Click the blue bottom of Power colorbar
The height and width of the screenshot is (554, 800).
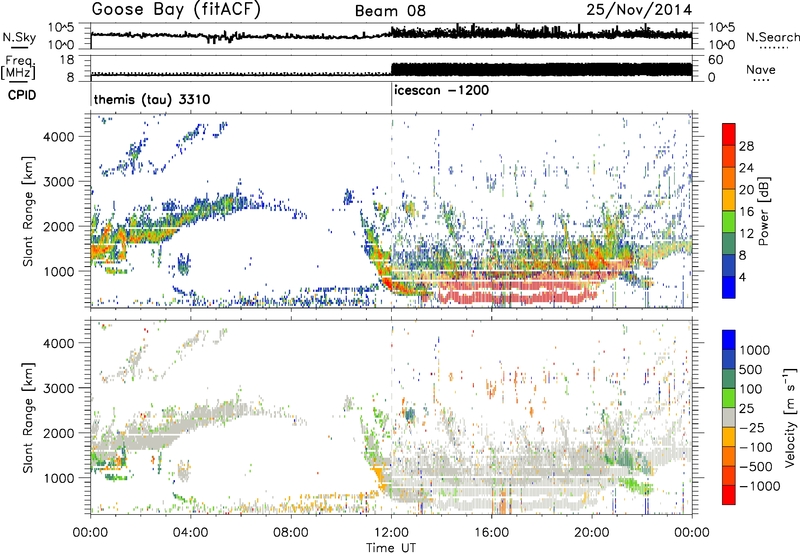pos(729,287)
